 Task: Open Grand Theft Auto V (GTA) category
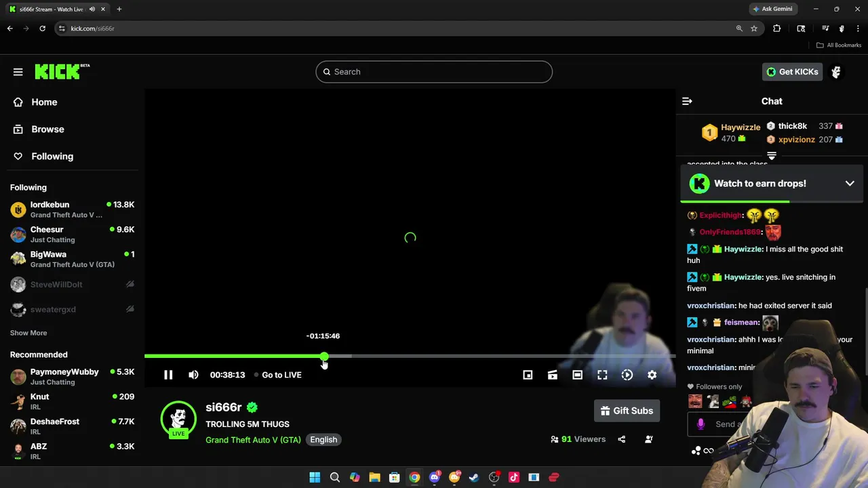253,440
